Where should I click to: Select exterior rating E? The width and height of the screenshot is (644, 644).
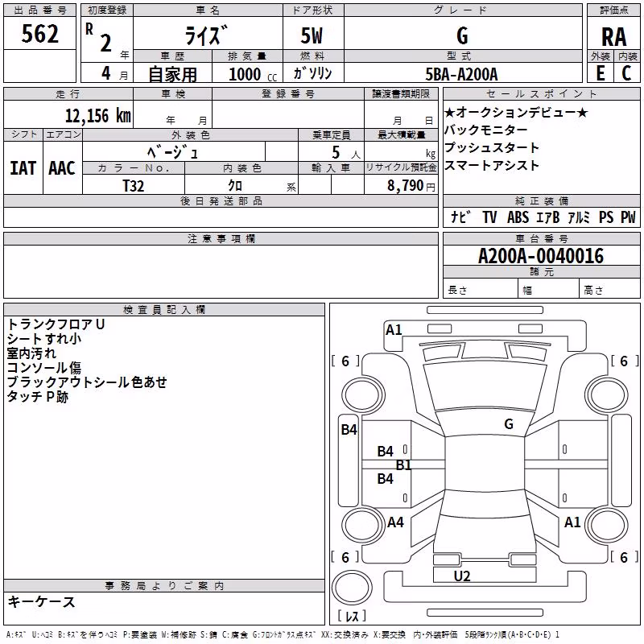coord(601,73)
